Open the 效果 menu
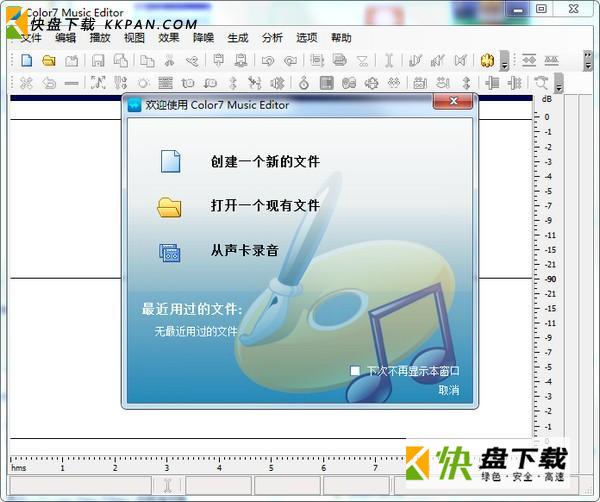Screen dimensions: 600x502 coord(169,38)
